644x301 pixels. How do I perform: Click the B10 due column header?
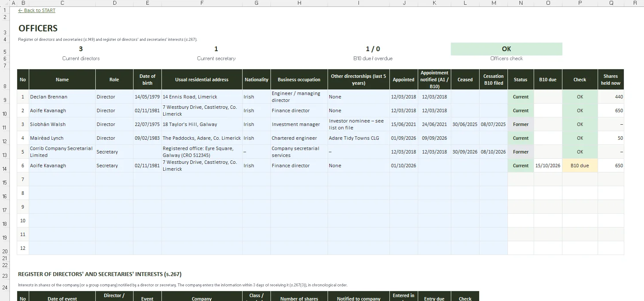pos(548,80)
